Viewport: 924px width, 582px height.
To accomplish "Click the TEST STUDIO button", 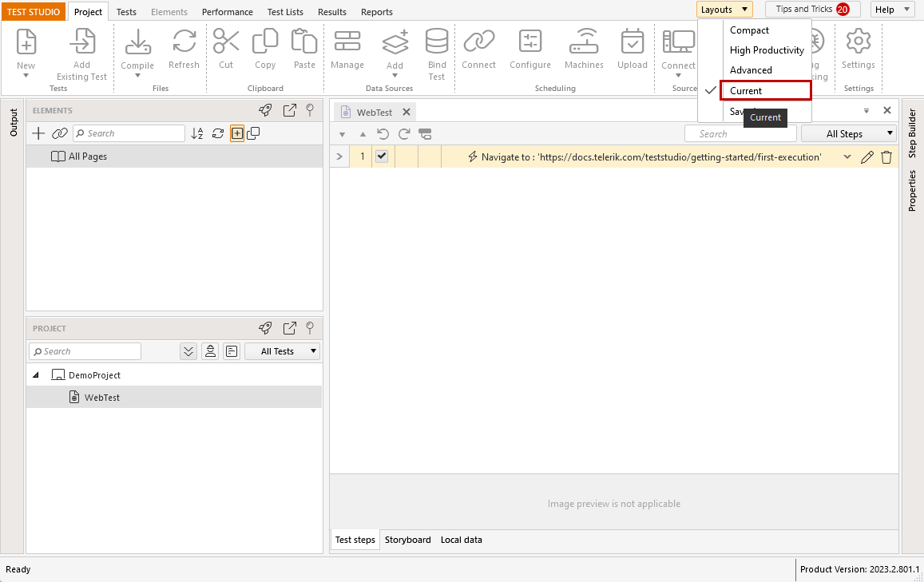I will [34, 12].
